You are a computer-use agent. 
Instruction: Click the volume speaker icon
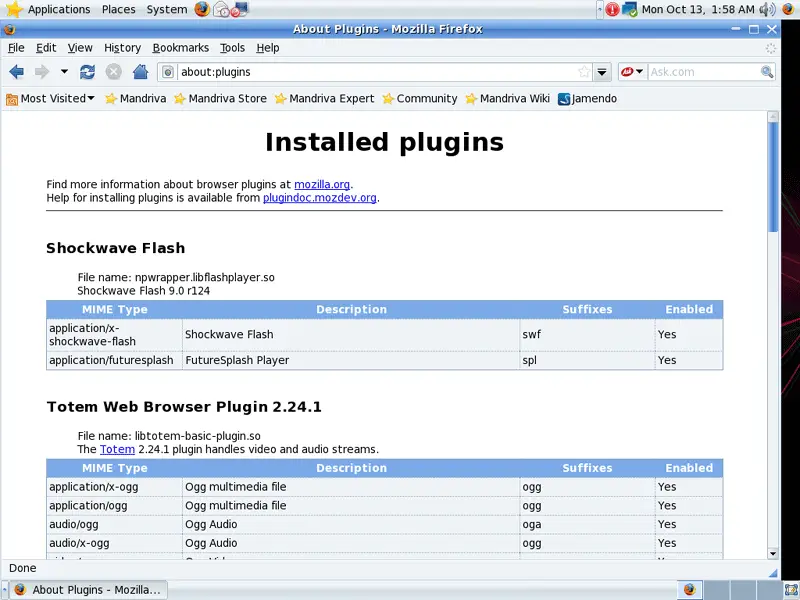pos(767,9)
